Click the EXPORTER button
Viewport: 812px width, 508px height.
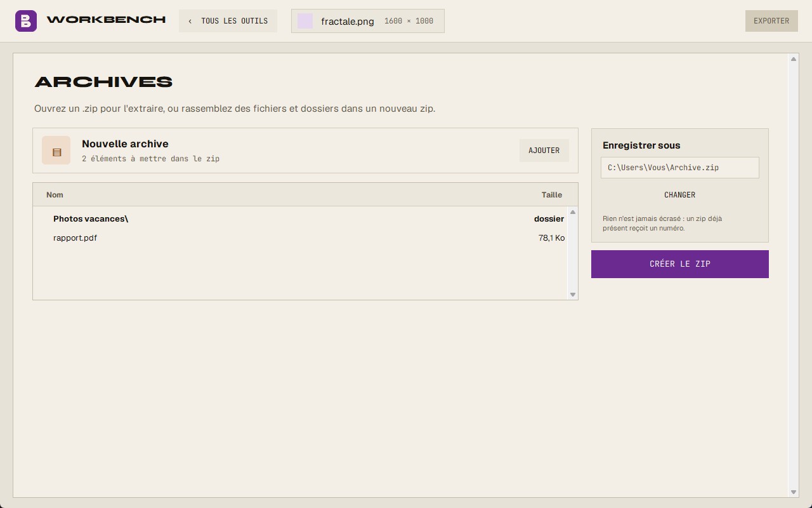(x=771, y=21)
